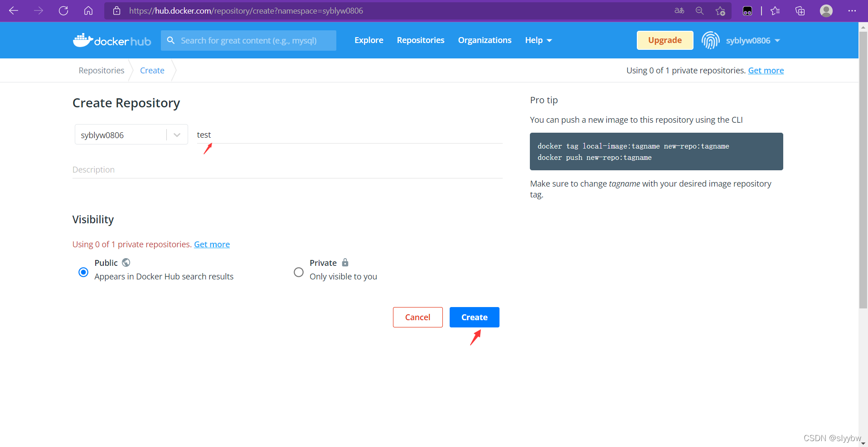The height and width of the screenshot is (447, 868).
Task: Click the browser forward arrow
Action: click(x=39, y=10)
